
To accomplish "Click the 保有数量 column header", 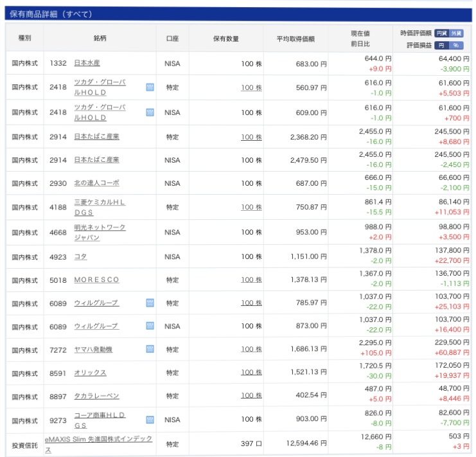I will pyautogui.click(x=226, y=39).
